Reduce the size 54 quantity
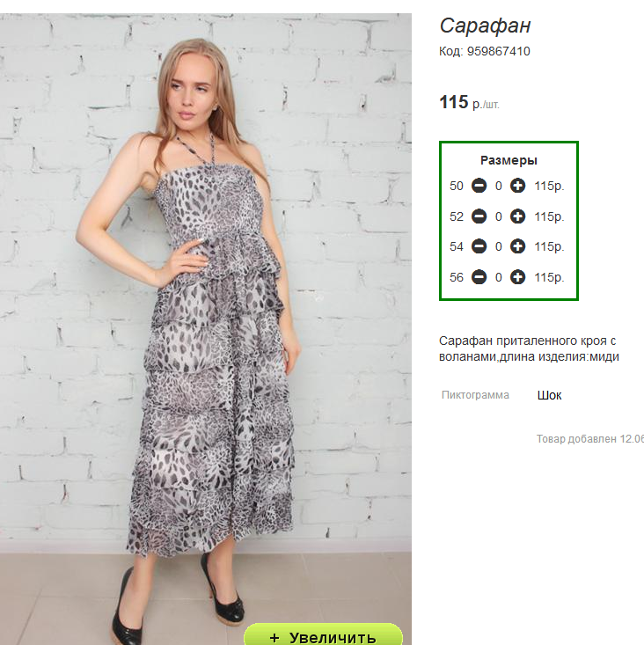This screenshot has width=644, height=645. (x=479, y=247)
